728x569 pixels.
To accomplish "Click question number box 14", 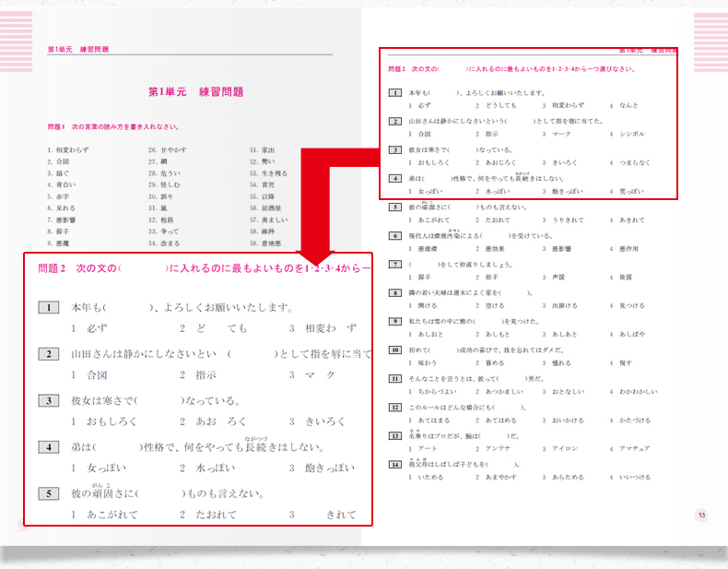I will pyautogui.click(x=394, y=464).
